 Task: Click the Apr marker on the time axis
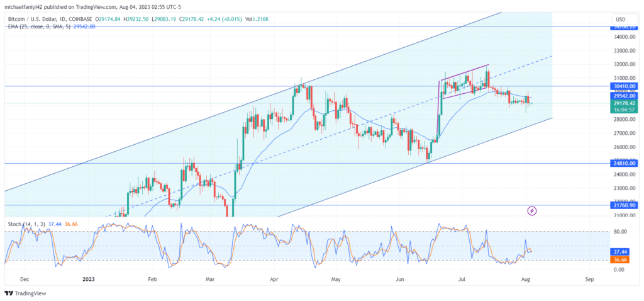coord(273,279)
